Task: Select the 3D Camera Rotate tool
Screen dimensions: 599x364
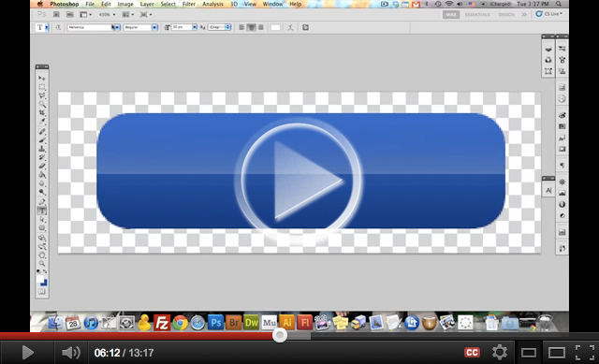Action: click(x=41, y=246)
